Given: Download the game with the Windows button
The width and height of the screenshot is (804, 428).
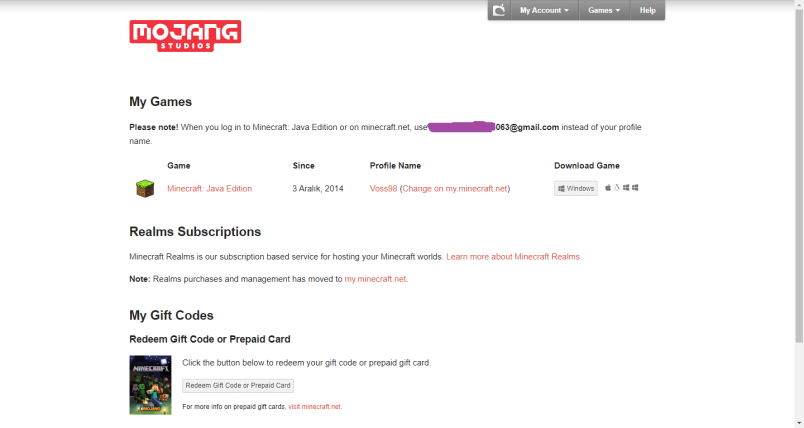Looking at the screenshot, I should tap(576, 189).
